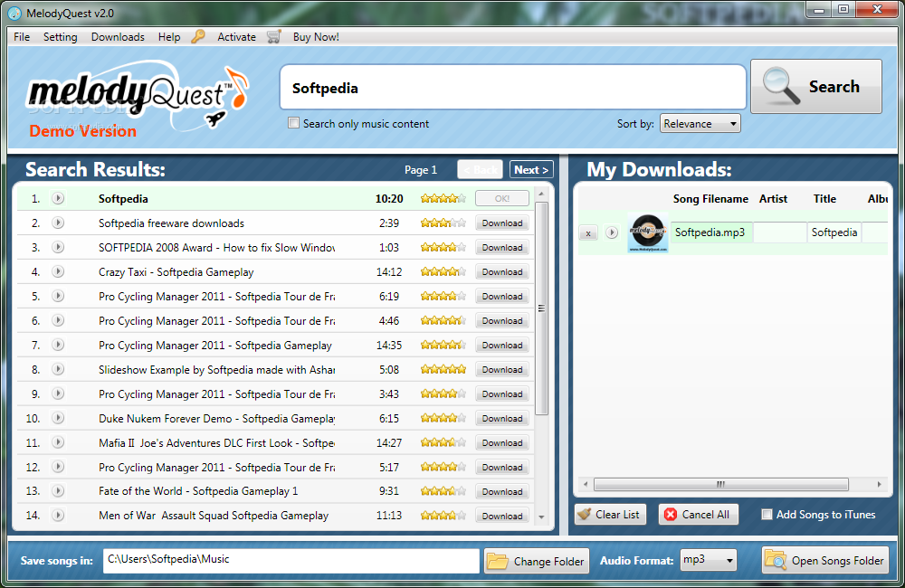The width and height of the screenshot is (905, 588).
Task: Click Open Songs Folder button
Action: 825,560
